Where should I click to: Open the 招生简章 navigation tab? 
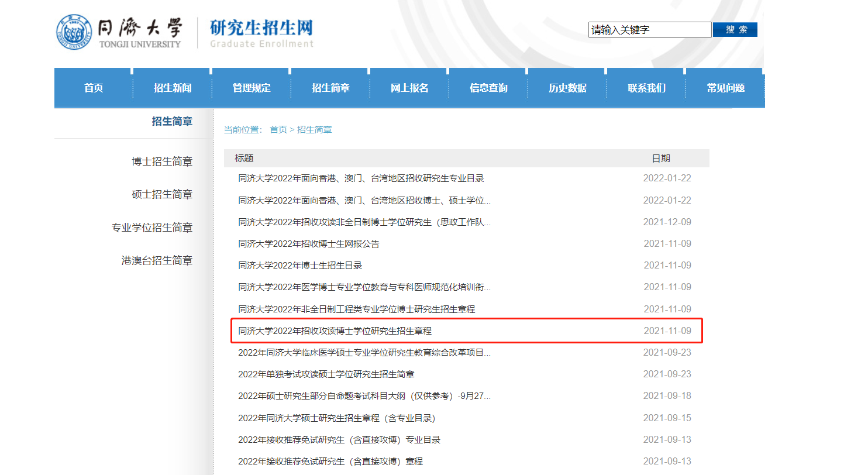pyautogui.click(x=330, y=88)
